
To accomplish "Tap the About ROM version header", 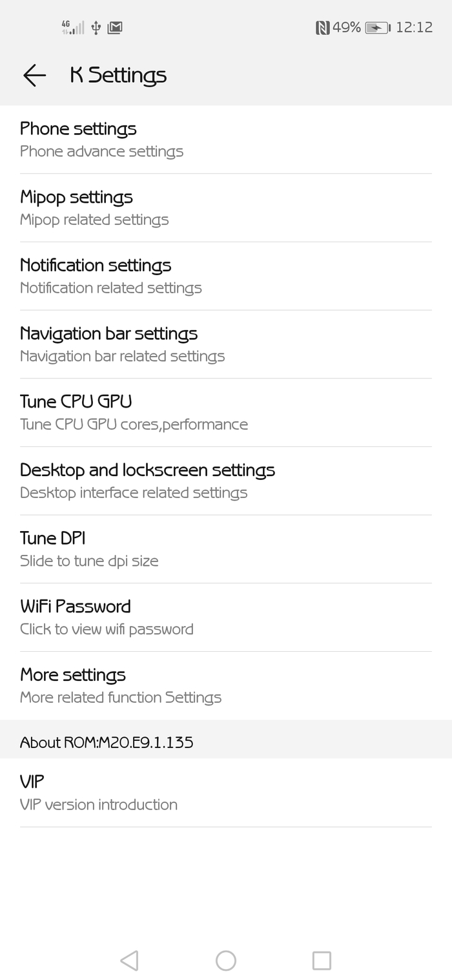I will point(107,742).
